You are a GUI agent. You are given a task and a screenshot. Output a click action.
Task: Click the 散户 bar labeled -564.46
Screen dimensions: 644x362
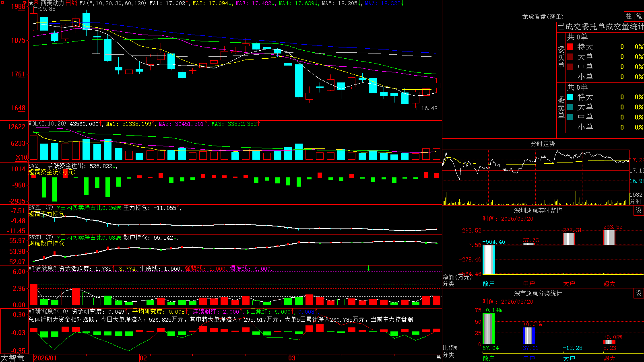[x=488, y=259]
